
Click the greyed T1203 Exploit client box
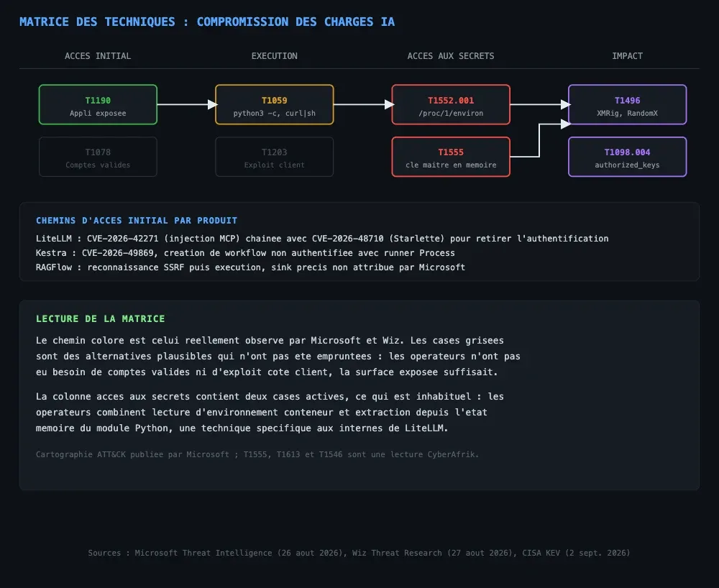tap(274, 157)
